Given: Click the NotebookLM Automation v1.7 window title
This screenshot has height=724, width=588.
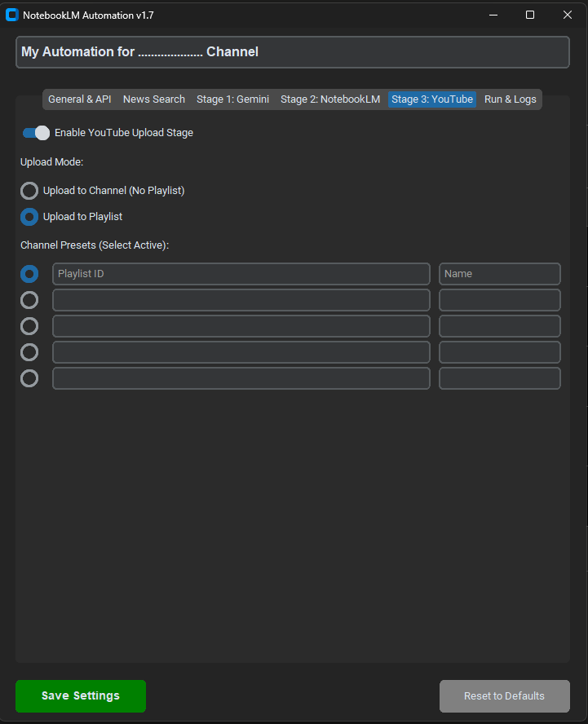Looking at the screenshot, I should tap(88, 15).
